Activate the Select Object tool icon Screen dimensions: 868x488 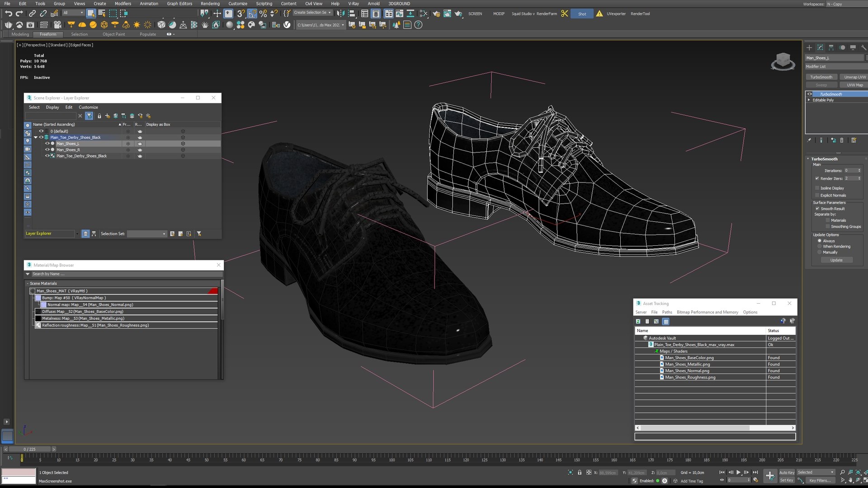(91, 14)
